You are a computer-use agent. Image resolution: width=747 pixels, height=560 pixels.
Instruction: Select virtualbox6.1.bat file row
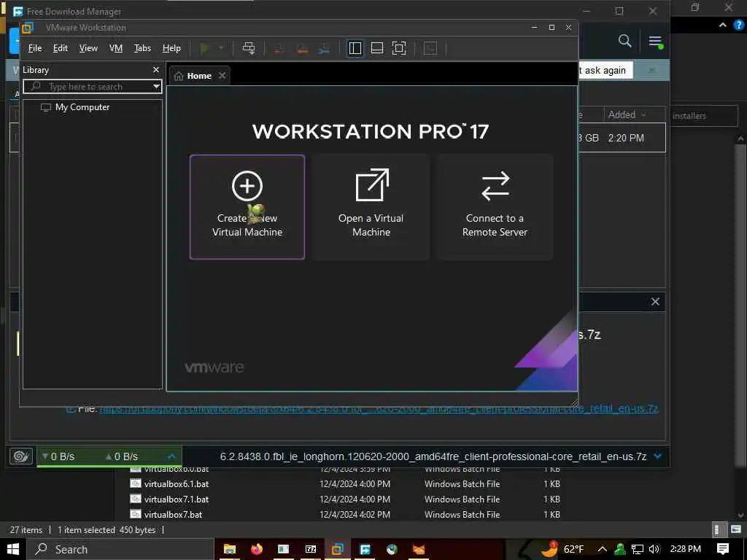click(345, 484)
